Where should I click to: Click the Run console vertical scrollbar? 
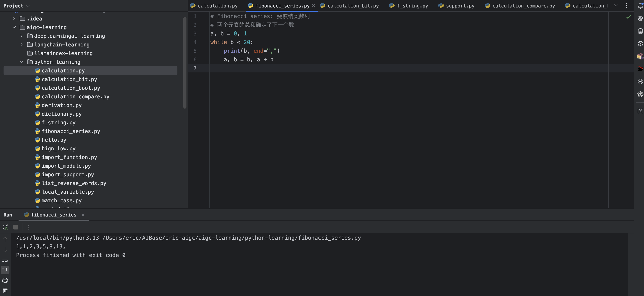(x=631, y=265)
